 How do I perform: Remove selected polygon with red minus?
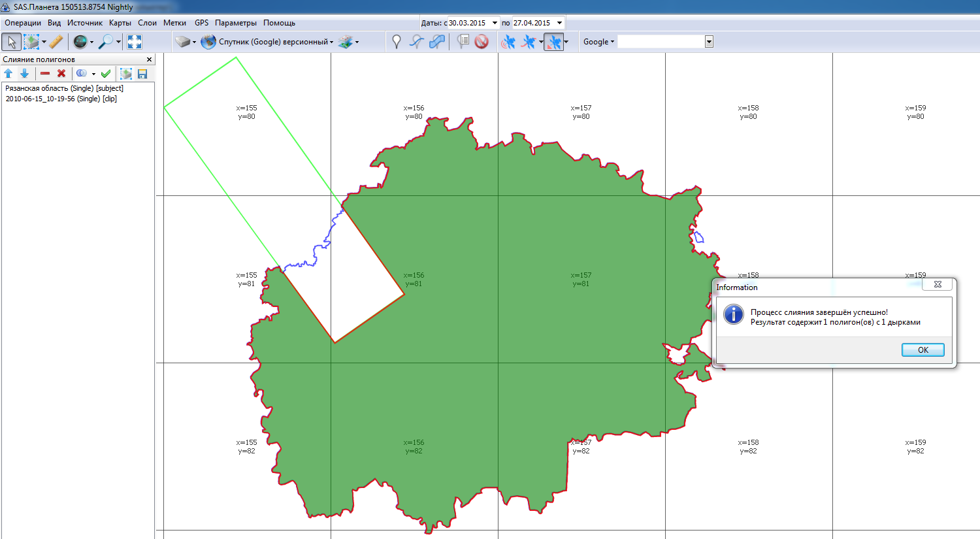coord(45,74)
